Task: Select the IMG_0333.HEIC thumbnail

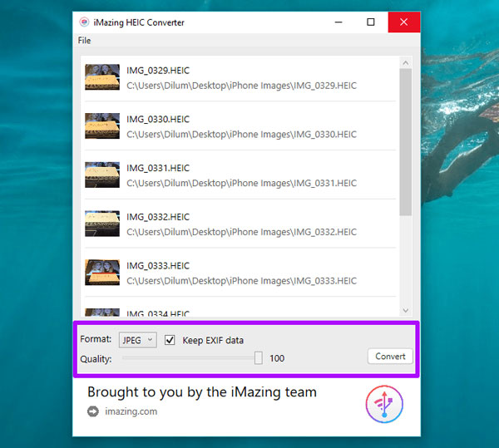Action: click(102, 273)
